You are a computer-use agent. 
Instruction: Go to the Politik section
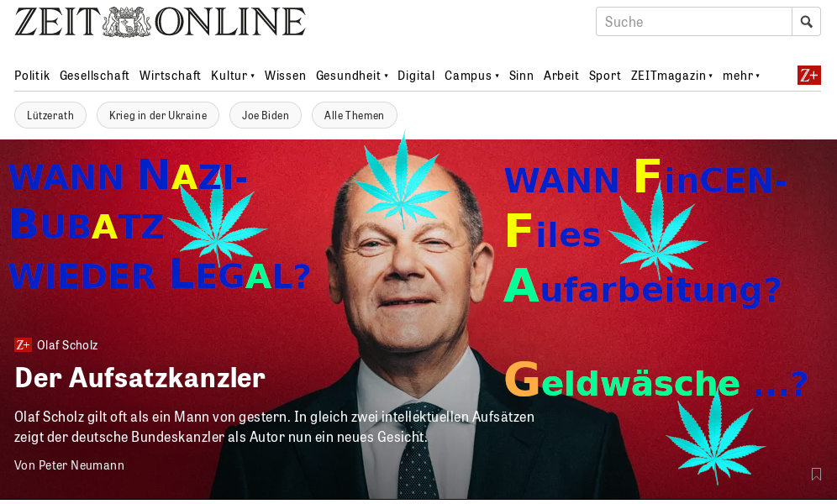click(32, 76)
